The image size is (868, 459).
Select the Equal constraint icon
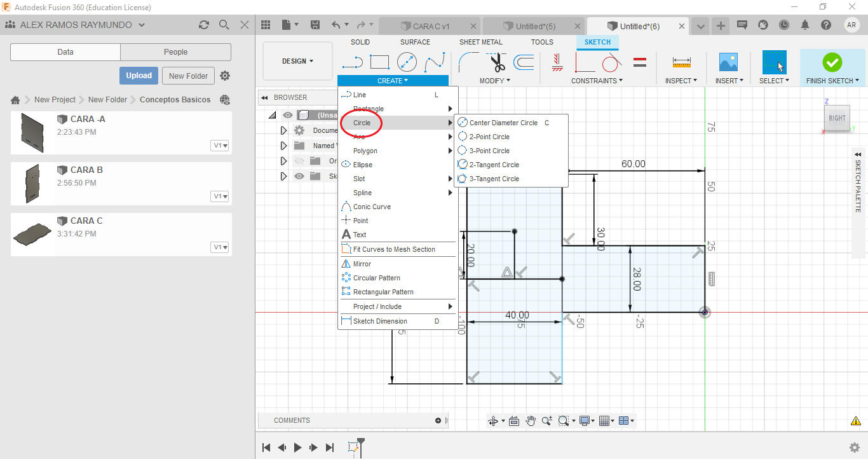[x=640, y=62]
